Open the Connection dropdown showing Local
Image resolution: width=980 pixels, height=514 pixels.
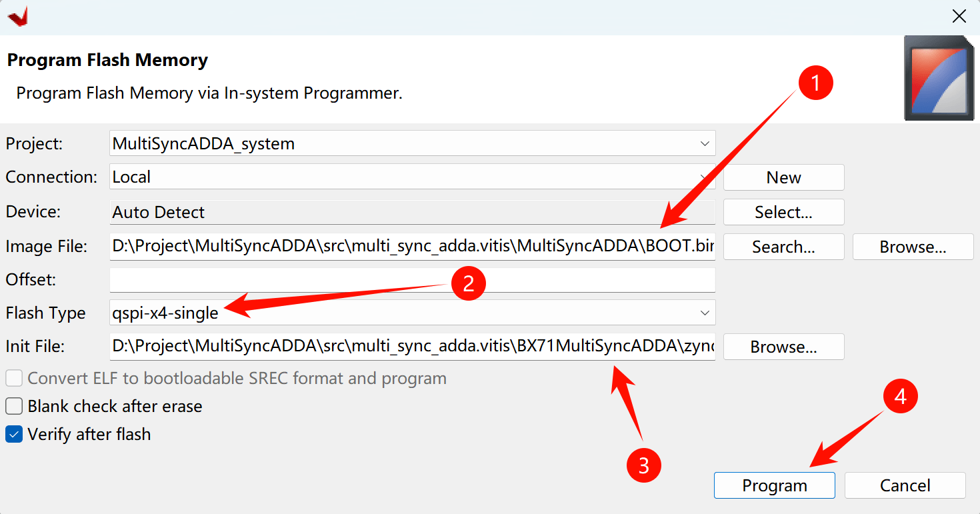704,177
